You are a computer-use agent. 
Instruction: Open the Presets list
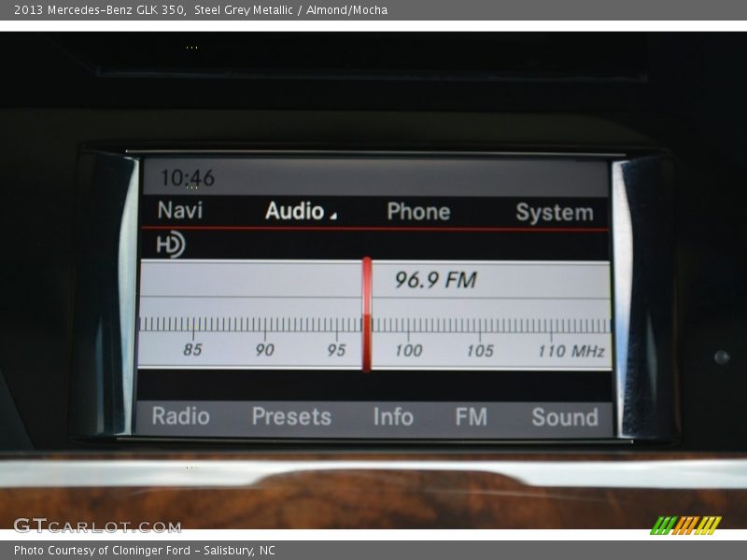[291, 416]
